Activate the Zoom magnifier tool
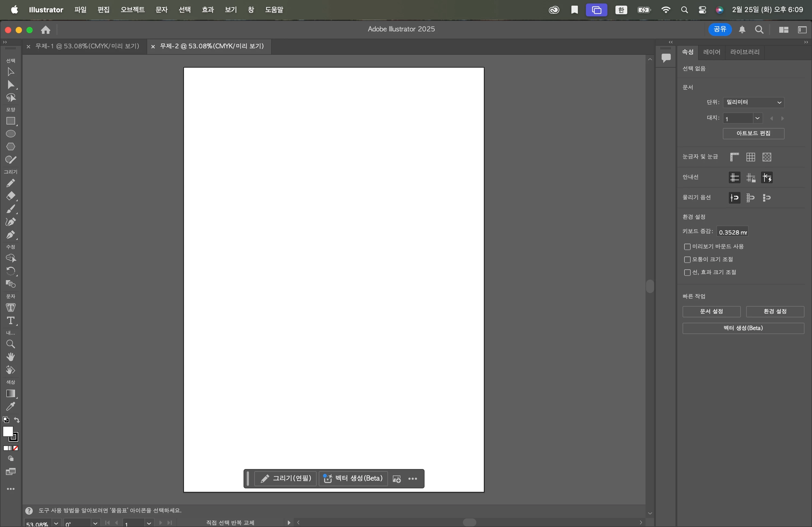This screenshot has height=527, width=812. (x=10, y=344)
